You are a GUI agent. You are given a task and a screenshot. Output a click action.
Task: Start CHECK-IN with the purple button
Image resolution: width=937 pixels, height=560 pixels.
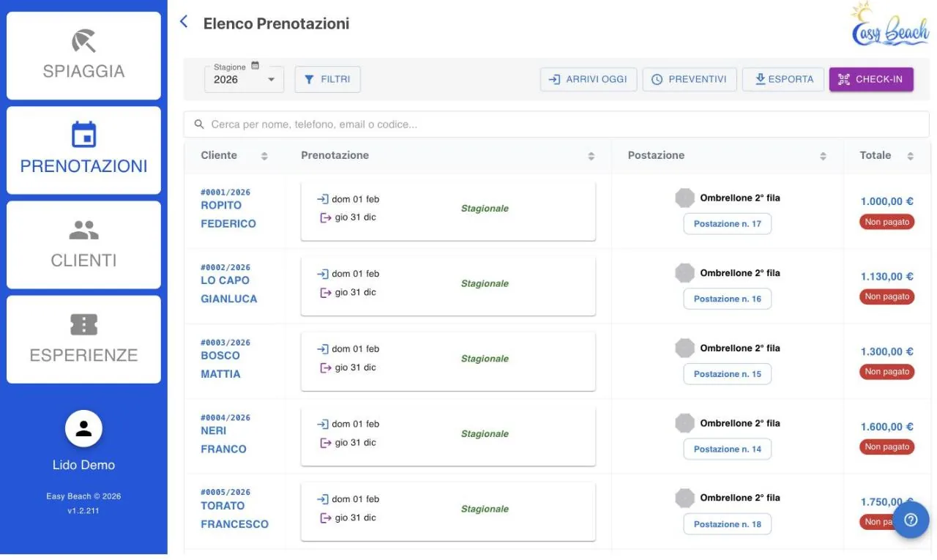871,79
